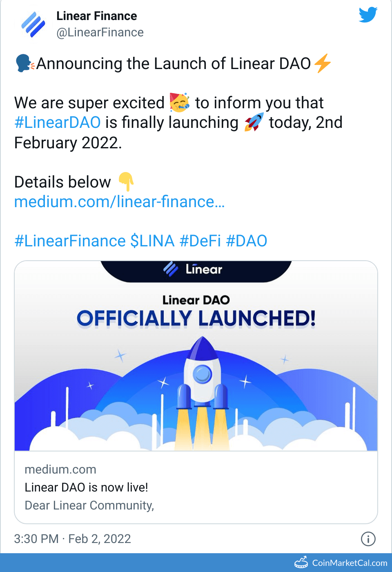
Task: Click the CoinMarketCal logo icon
Action: [x=301, y=563]
